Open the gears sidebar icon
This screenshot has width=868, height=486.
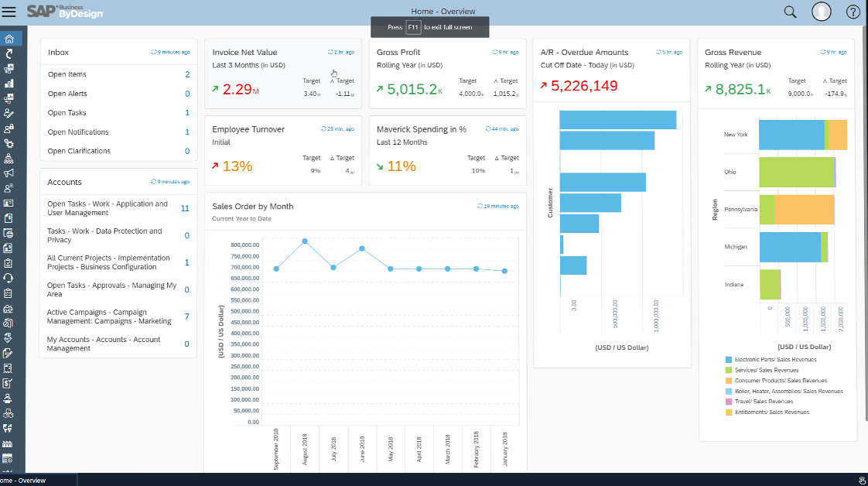[9, 143]
